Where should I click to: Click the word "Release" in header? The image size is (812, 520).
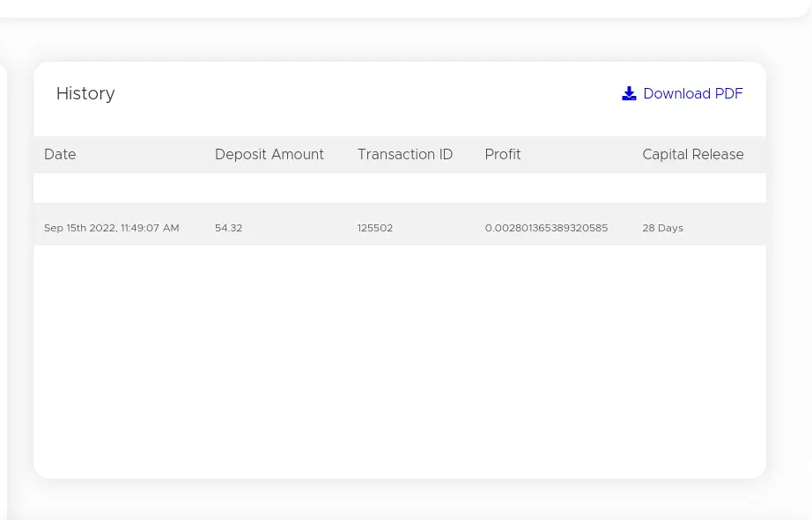point(718,154)
